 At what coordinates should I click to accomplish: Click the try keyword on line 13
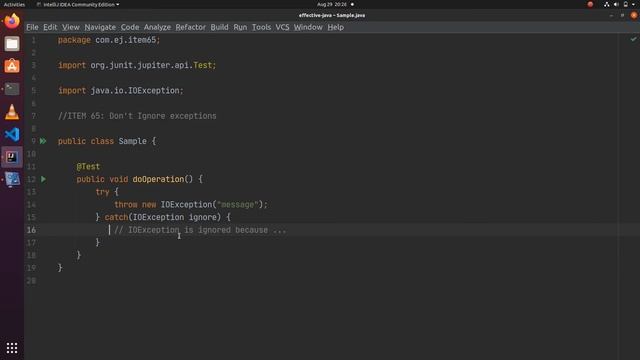(x=102, y=192)
